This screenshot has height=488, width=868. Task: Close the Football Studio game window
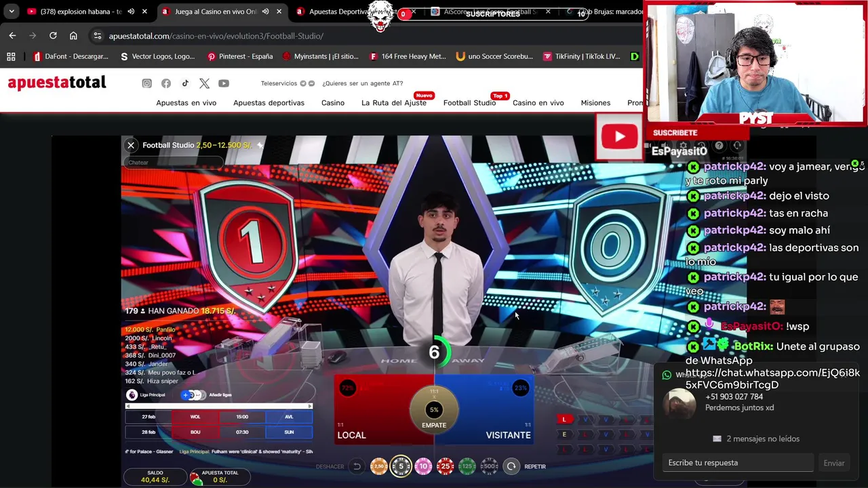point(131,145)
